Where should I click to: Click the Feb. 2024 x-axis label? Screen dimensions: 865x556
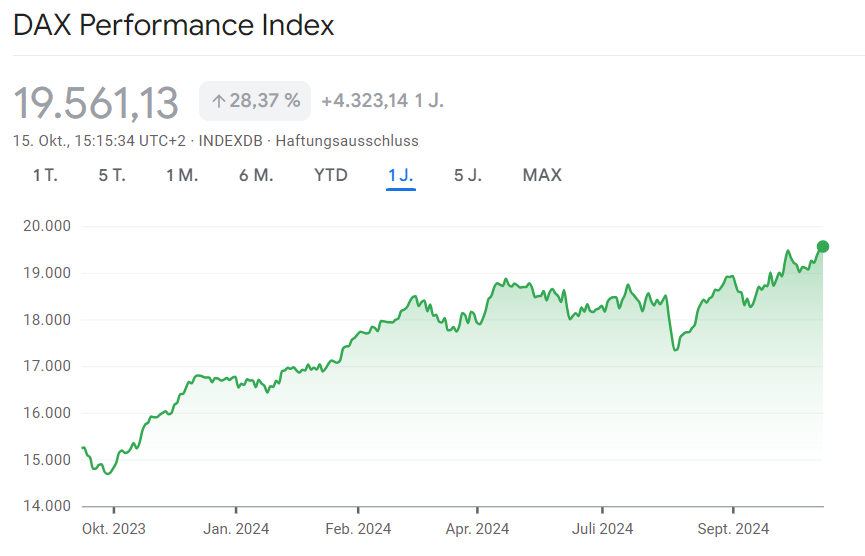[x=358, y=529]
